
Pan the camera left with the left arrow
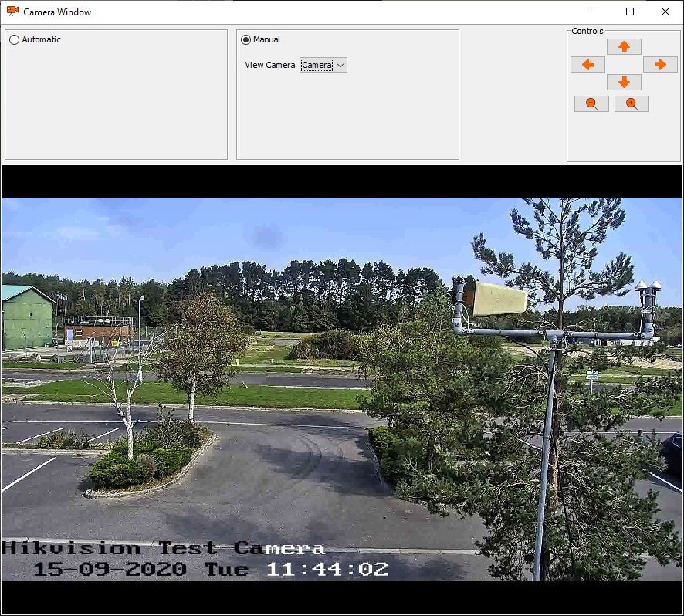587,64
